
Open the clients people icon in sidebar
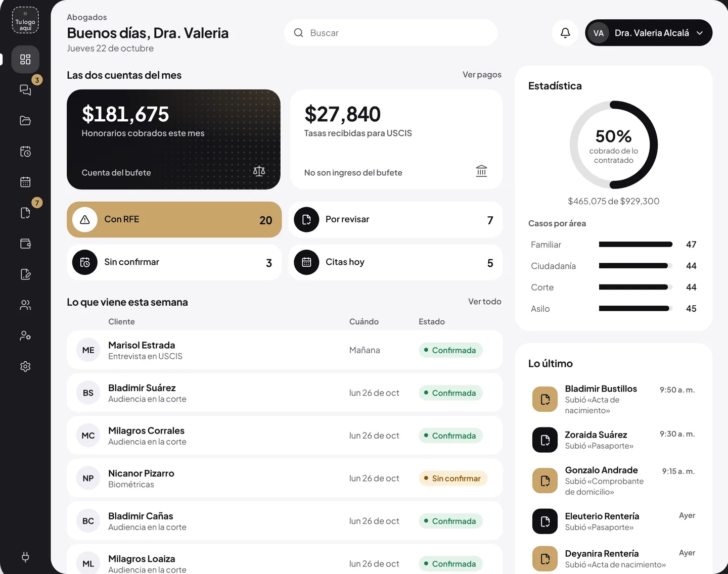pyautogui.click(x=25, y=305)
